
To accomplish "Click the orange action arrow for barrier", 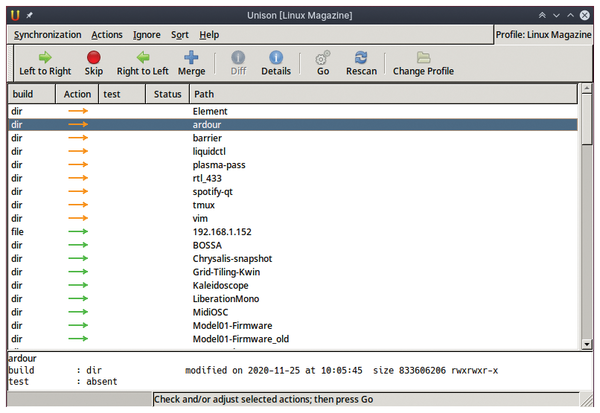I will 78,138.
